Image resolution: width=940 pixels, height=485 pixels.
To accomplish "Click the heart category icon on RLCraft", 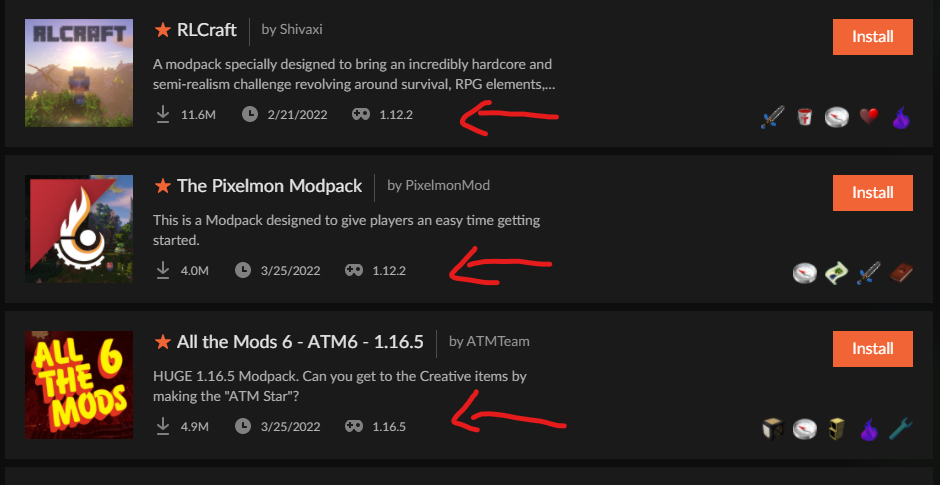I will (x=868, y=117).
